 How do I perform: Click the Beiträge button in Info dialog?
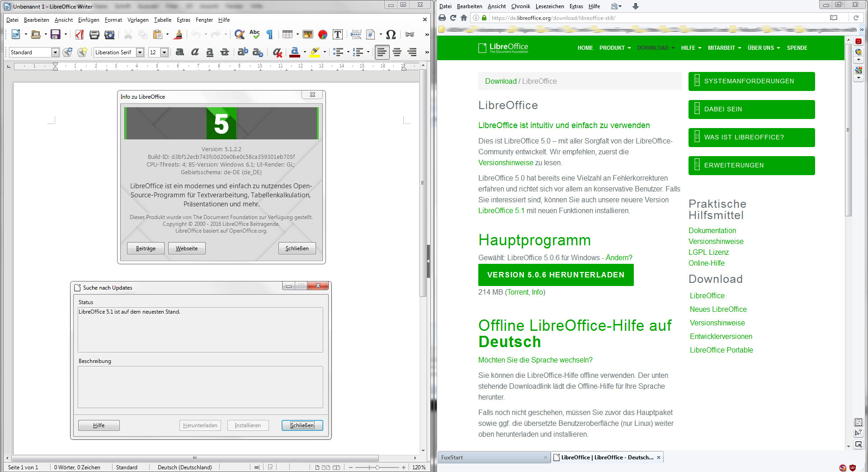click(x=146, y=248)
